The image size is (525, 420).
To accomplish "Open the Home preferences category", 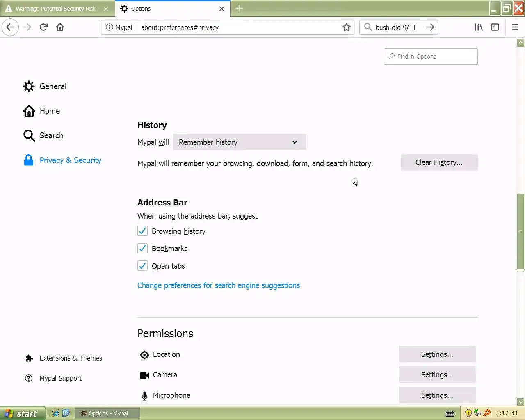I will 41,111.
